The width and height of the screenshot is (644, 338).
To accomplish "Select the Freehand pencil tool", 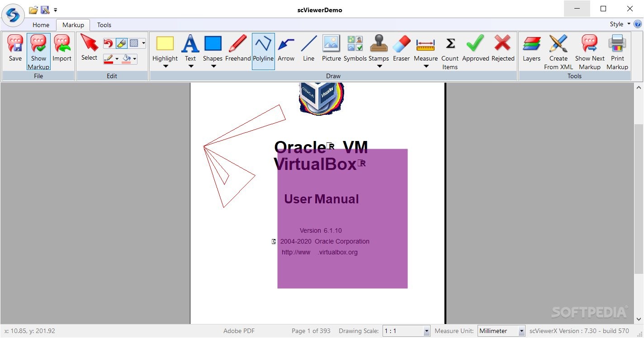I will pos(238,48).
